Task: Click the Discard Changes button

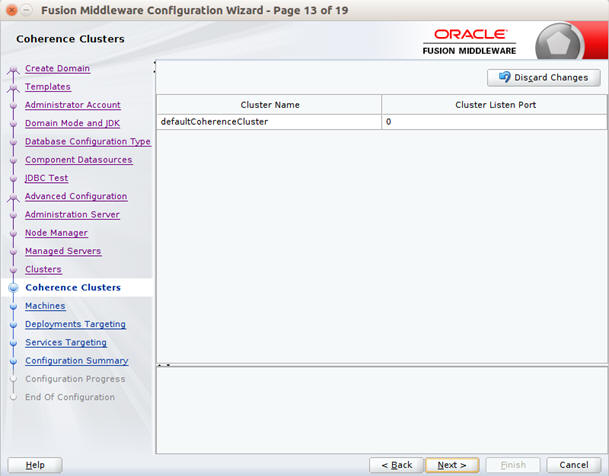Action: click(x=544, y=78)
